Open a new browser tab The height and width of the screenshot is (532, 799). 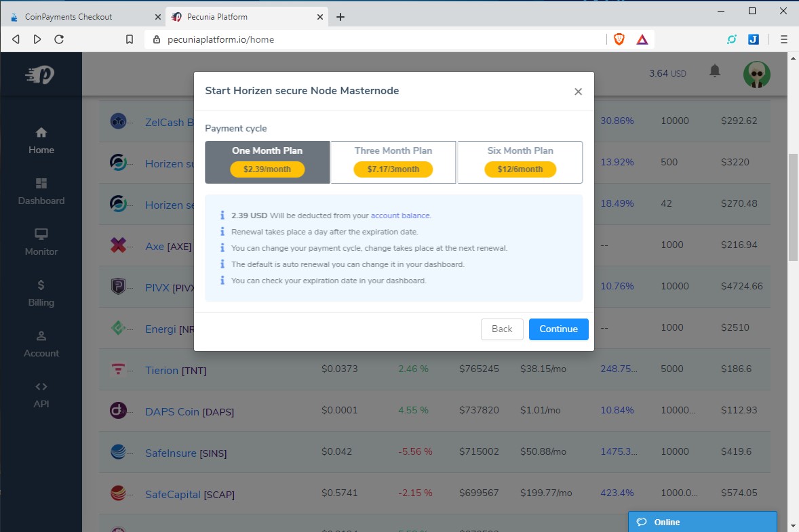click(340, 17)
